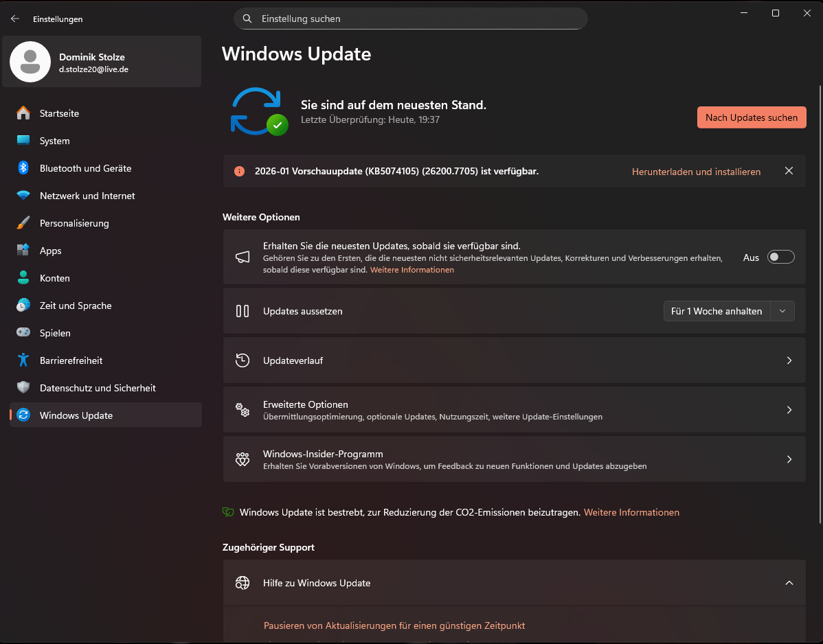The height and width of the screenshot is (644, 823).
Task: Click the Zugehöriger Support heading
Action: (269, 547)
